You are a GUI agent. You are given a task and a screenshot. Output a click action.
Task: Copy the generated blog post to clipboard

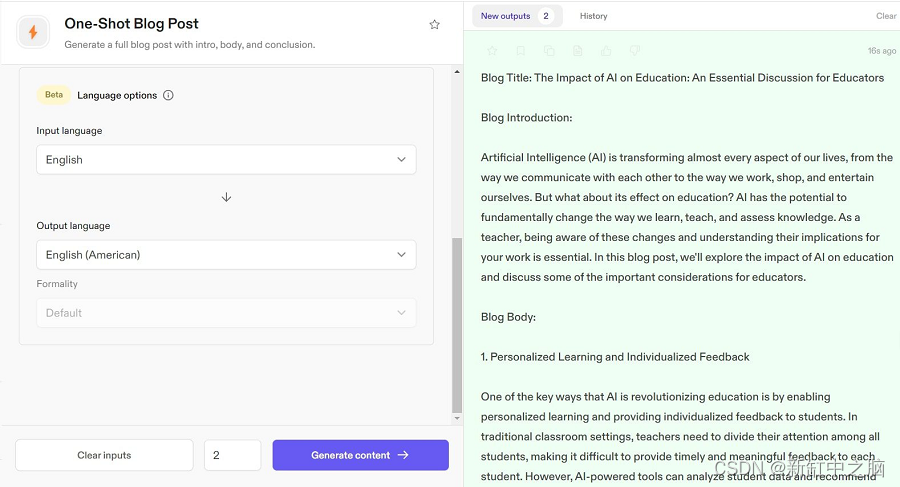(549, 51)
